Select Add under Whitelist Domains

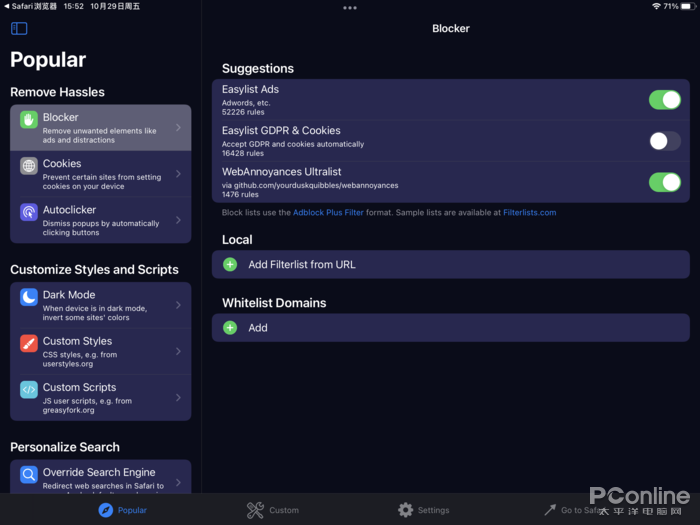tap(451, 328)
